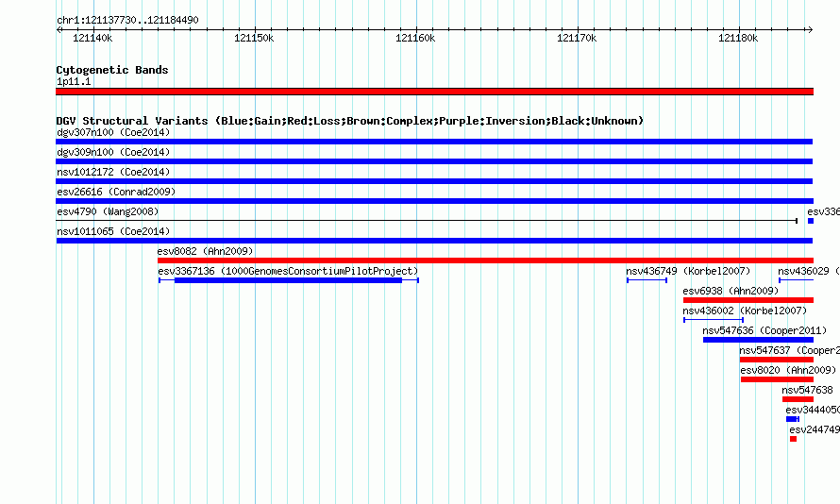The height and width of the screenshot is (504, 840).
Task: Select the small red esv244749 block
Action: coord(794,439)
